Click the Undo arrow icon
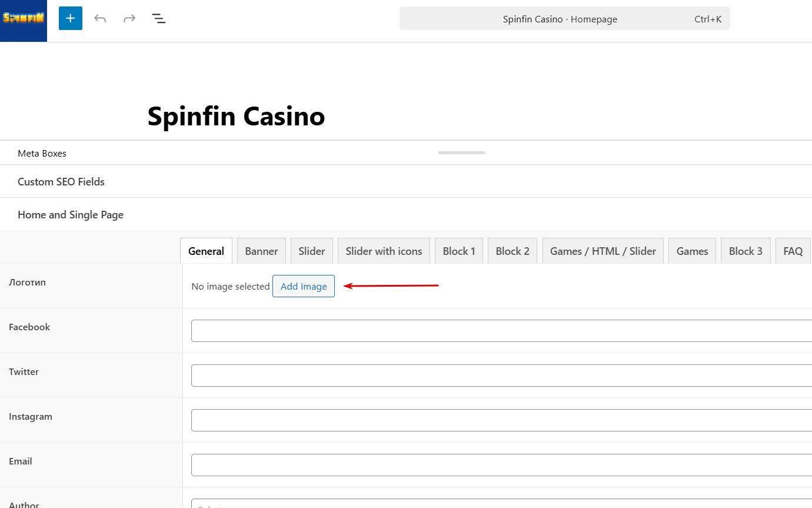Screen dimensions: 812x508 coord(100,18)
